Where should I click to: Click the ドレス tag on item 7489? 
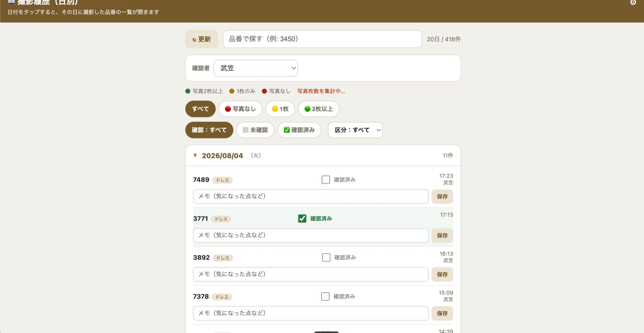click(x=223, y=180)
